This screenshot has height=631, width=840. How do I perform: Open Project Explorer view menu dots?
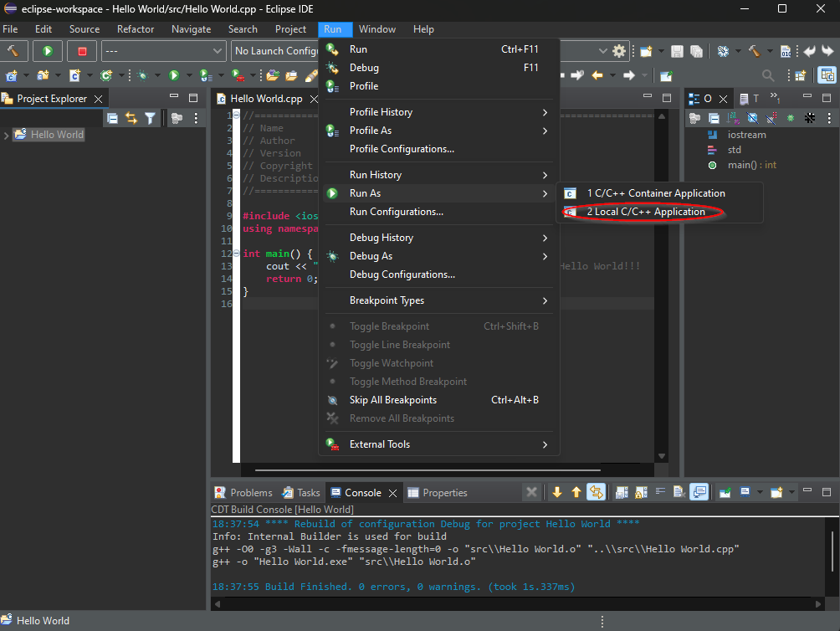coord(196,118)
